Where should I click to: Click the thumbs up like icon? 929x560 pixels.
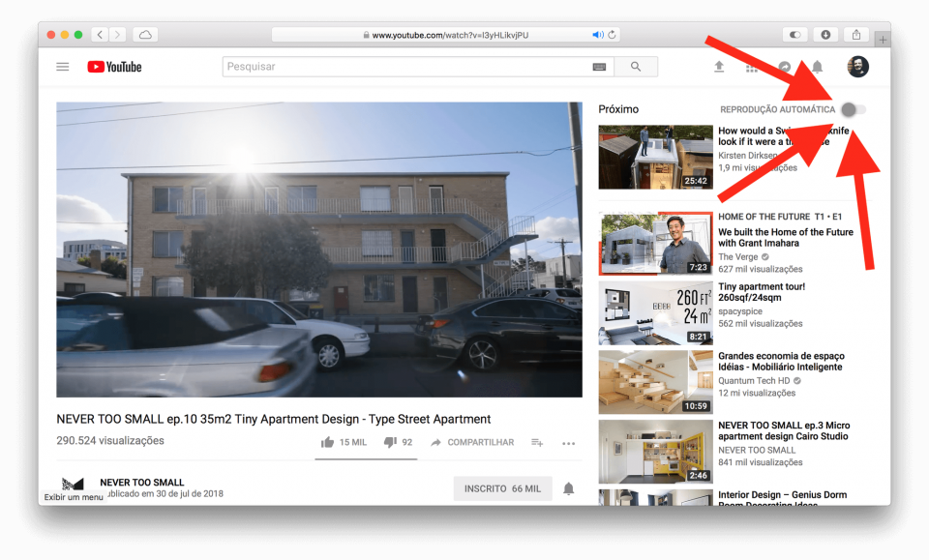(x=327, y=442)
